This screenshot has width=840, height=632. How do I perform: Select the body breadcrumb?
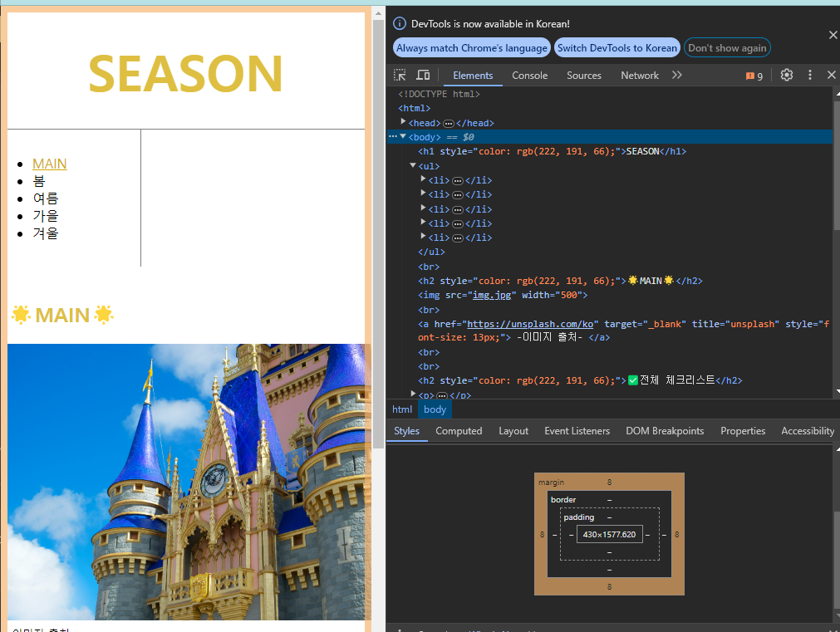click(x=435, y=409)
